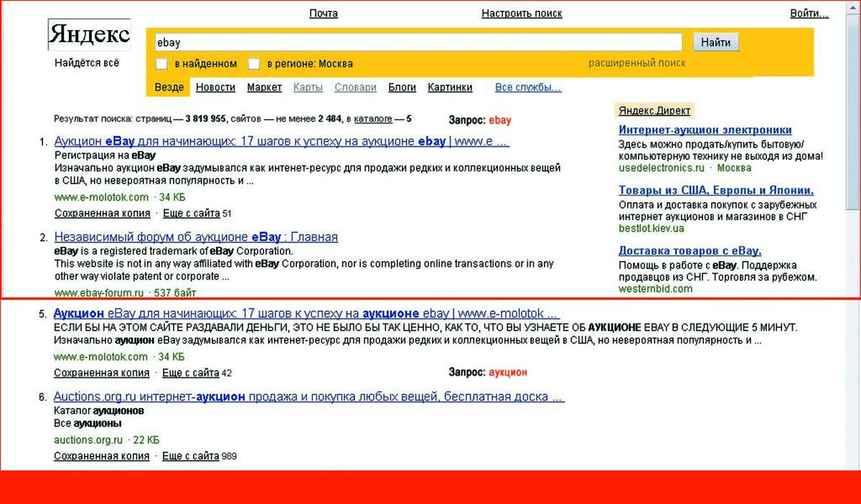
Task: Switch to the Новости tab
Action: tap(215, 87)
